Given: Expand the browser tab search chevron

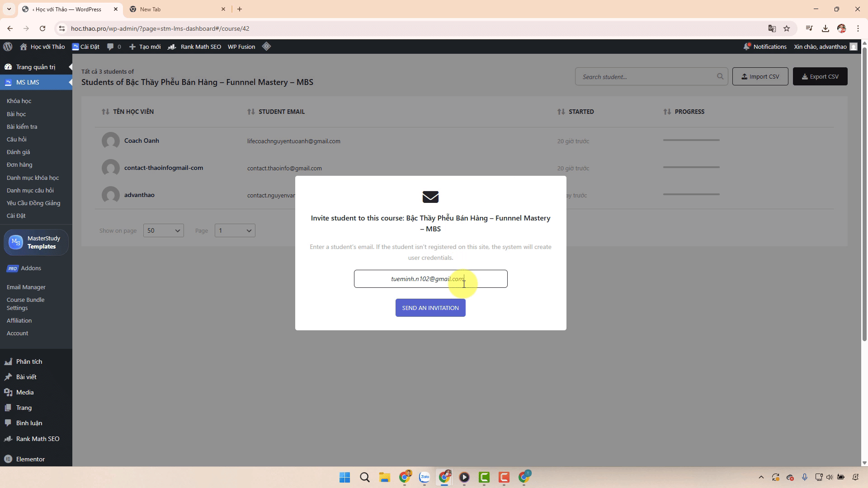Looking at the screenshot, I should pyautogui.click(x=9, y=9).
